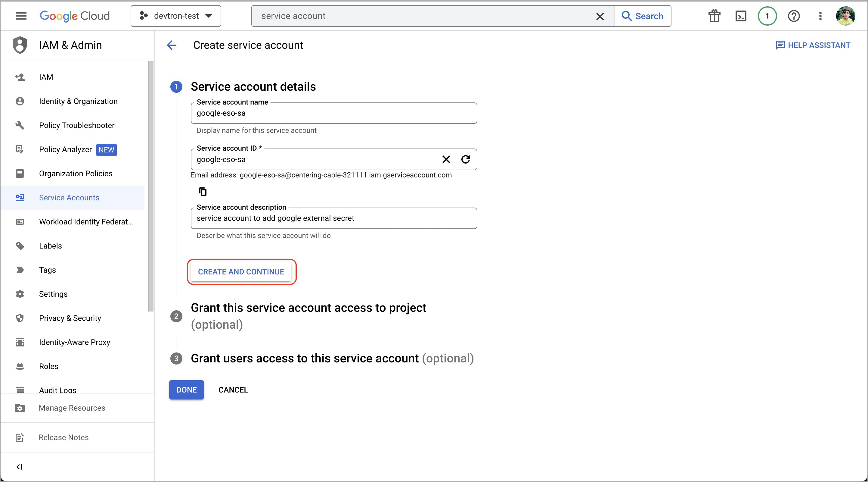Image resolution: width=868 pixels, height=482 pixels.
Task: Copy the service account email address
Action: click(x=203, y=192)
